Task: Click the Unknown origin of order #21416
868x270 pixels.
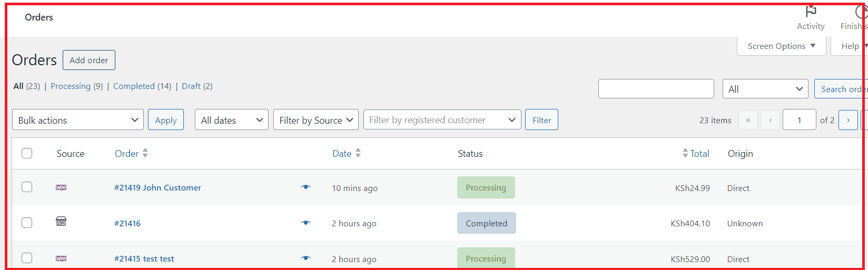Action: pyautogui.click(x=745, y=223)
